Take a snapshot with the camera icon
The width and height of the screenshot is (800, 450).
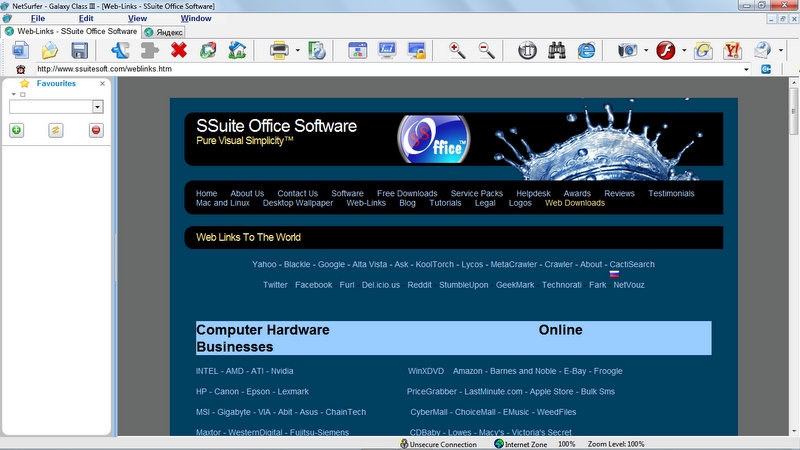(628, 51)
